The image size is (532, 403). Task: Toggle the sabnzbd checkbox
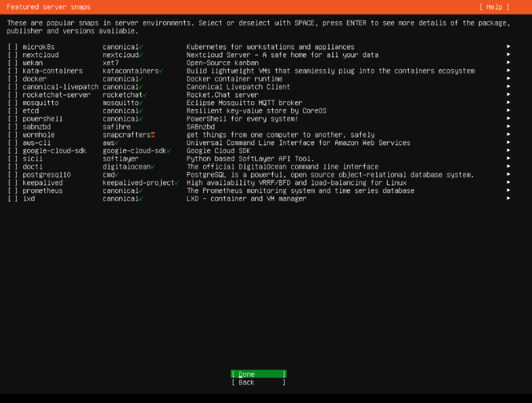13,127
